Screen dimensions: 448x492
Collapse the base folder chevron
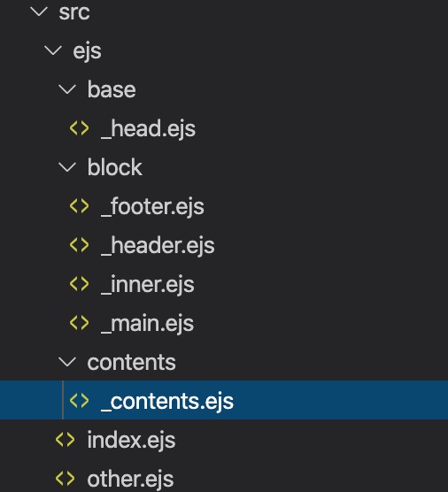click(x=67, y=89)
